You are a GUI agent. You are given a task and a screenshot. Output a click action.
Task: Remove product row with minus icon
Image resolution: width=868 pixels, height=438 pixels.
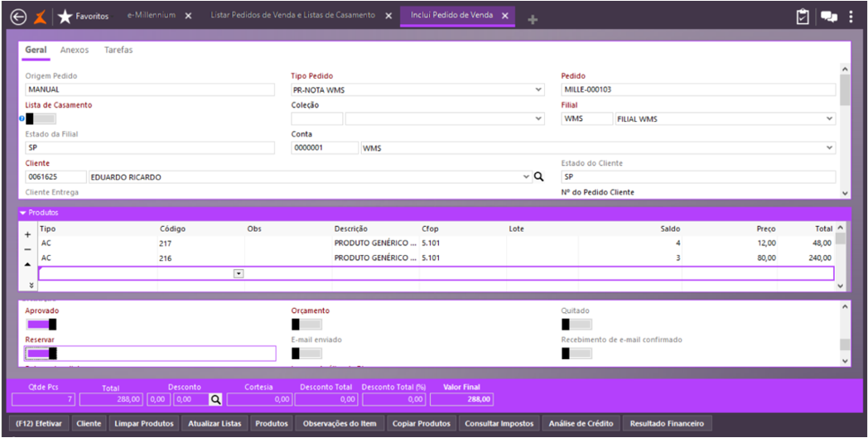coord(27,249)
